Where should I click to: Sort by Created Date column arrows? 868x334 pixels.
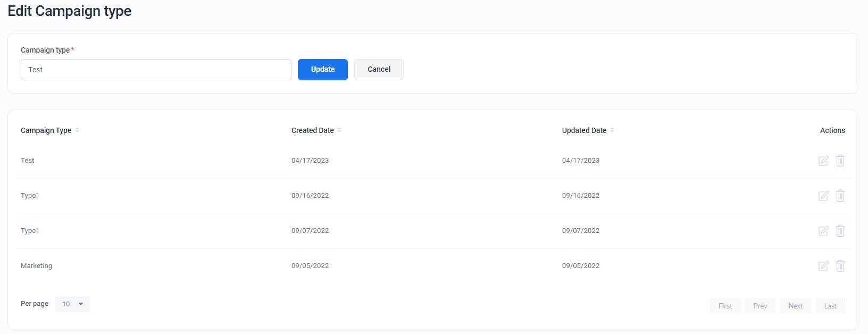(x=339, y=130)
